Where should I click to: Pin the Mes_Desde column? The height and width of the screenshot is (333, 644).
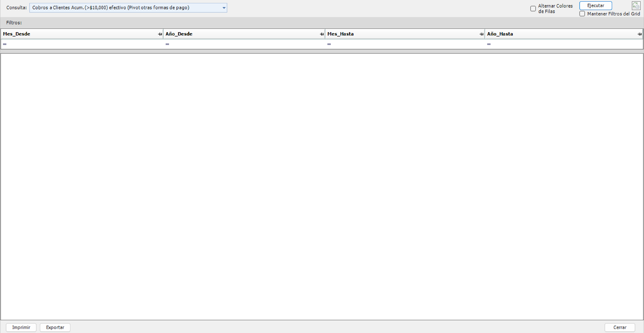(x=160, y=34)
